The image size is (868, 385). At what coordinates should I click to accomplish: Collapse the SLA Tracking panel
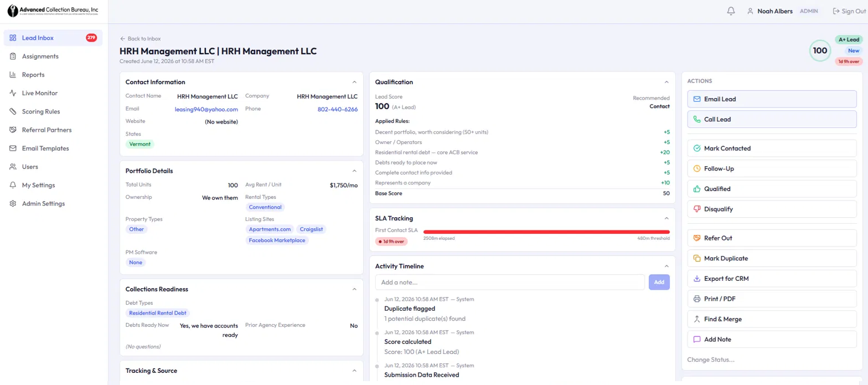pyautogui.click(x=666, y=218)
